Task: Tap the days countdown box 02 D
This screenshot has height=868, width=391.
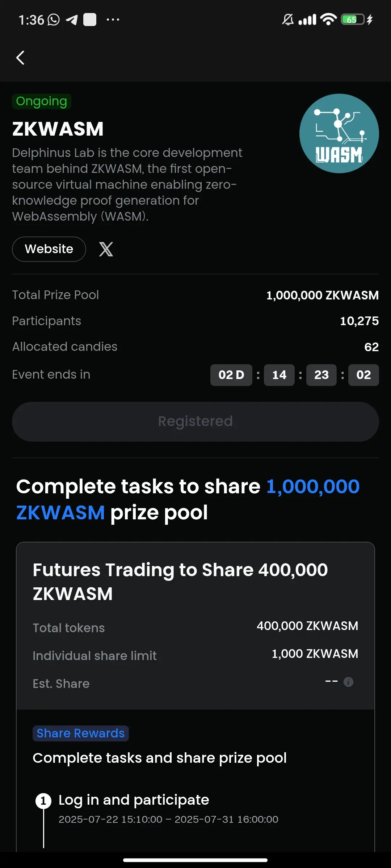Action: click(231, 375)
